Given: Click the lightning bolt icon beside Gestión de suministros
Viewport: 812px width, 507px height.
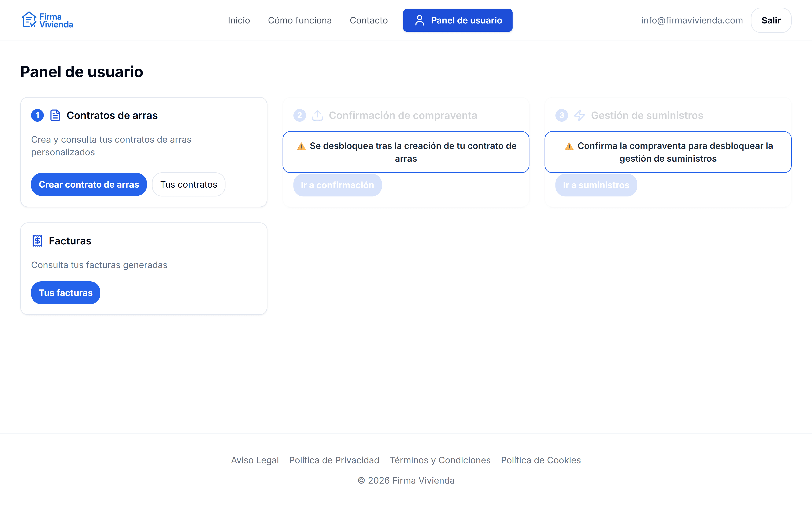Looking at the screenshot, I should 579,115.
